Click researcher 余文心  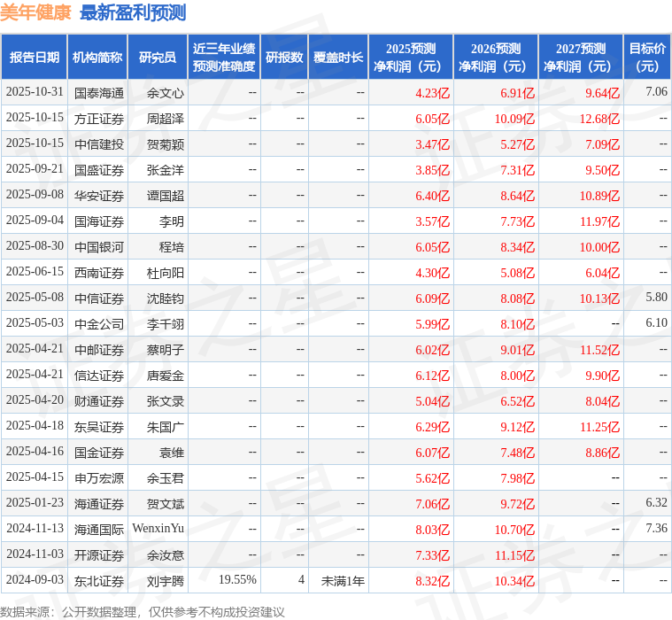pyautogui.click(x=166, y=93)
